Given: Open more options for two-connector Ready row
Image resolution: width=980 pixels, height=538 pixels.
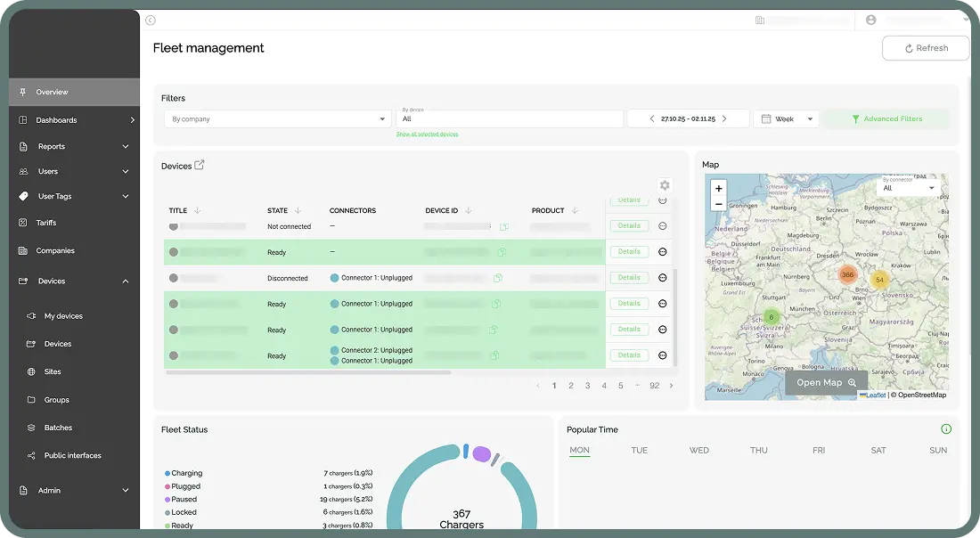Looking at the screenshot, I should 663,355.
